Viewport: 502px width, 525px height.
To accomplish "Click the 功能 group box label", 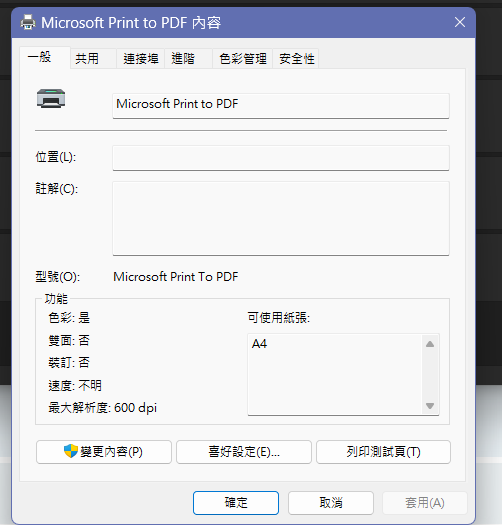I will (56, 298).
